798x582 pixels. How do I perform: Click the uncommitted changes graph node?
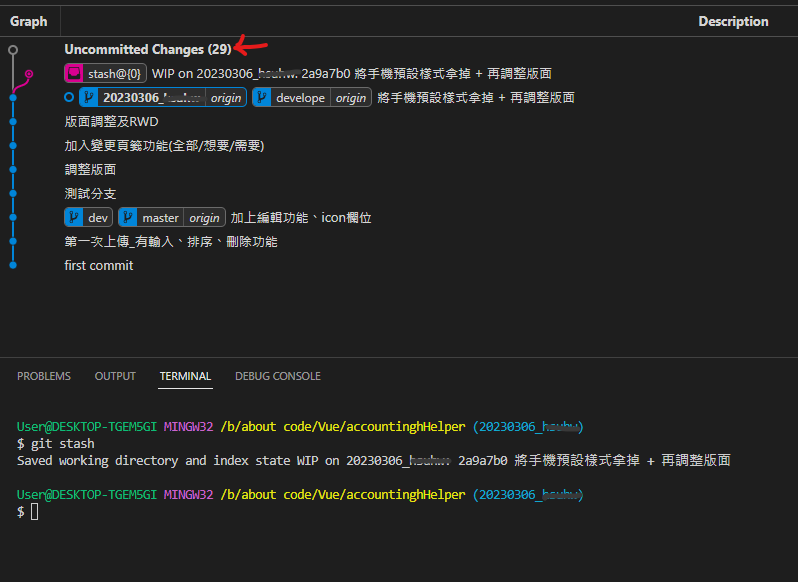pyautogui.click(x=13, y=50)
